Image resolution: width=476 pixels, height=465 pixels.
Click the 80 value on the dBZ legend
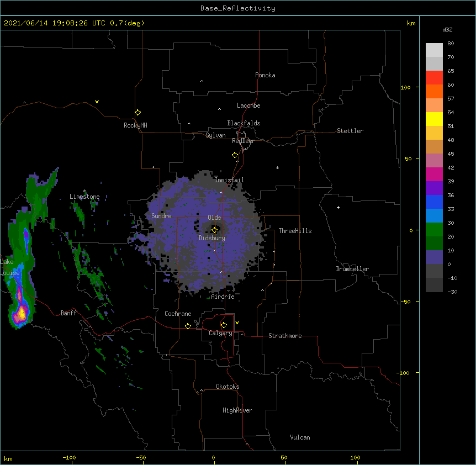pyautogui.click(x=451, y=44)
